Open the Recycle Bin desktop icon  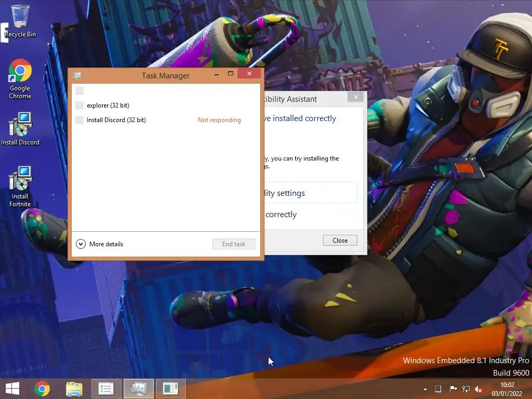[20, 21]
